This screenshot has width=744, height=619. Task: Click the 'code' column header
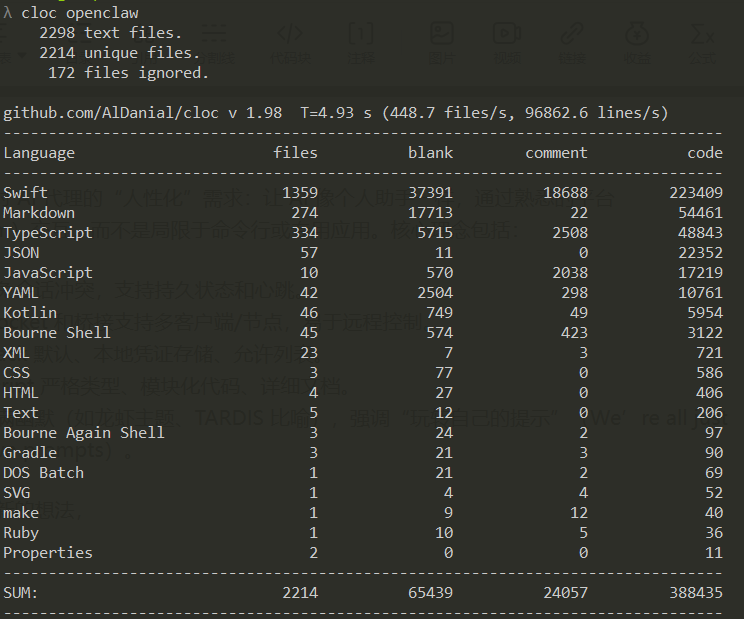704,153
